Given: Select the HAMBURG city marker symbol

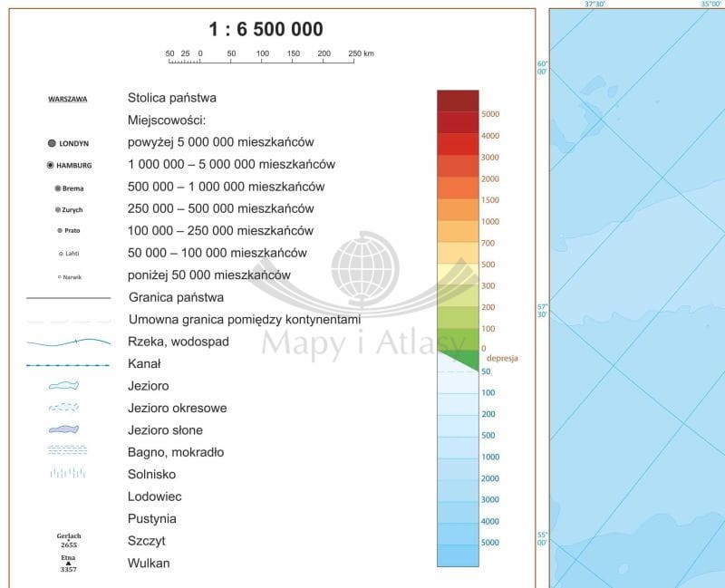Looking at the screenshot, I should [x=51, y=166].
